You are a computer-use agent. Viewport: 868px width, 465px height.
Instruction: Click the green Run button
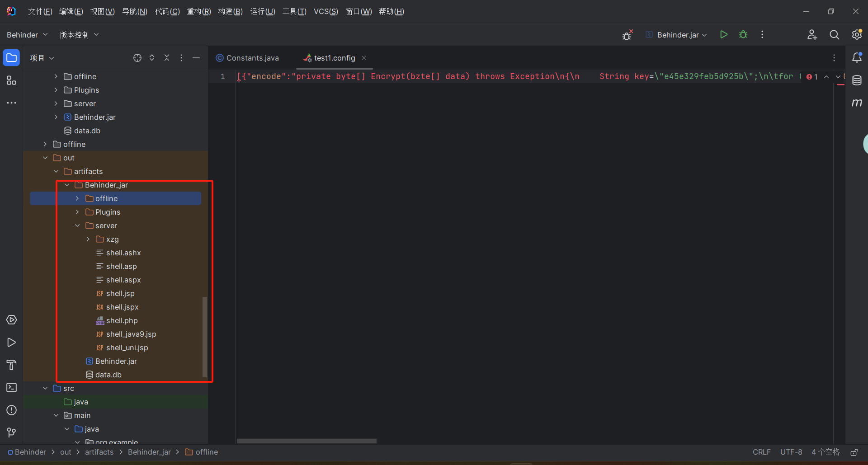[x=724, y=35]
